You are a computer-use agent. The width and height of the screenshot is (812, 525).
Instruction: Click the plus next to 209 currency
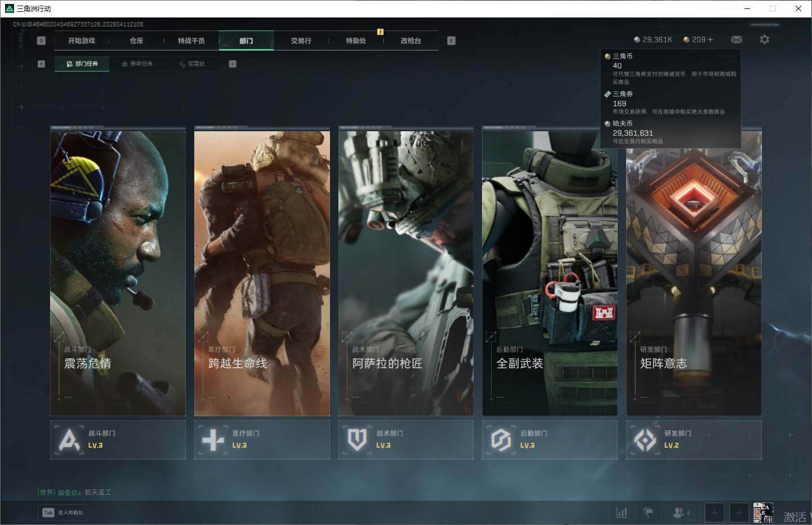(710, 39)
